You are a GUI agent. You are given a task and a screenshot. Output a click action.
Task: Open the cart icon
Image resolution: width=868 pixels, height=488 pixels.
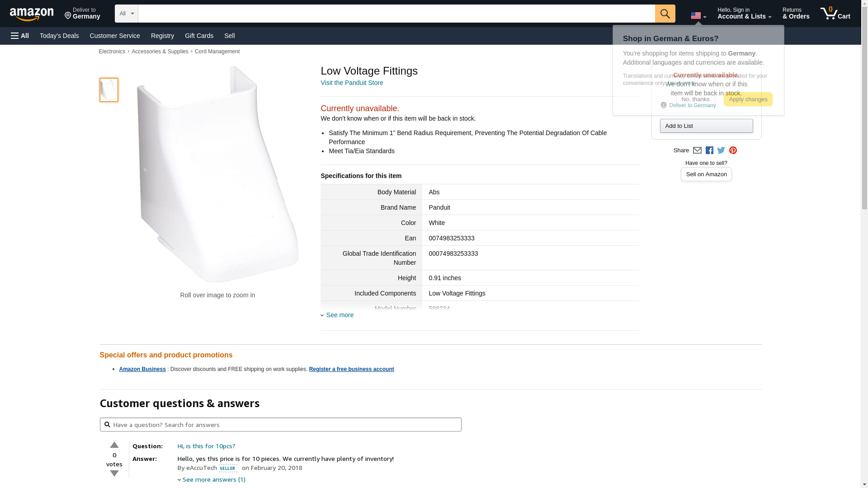835,14
